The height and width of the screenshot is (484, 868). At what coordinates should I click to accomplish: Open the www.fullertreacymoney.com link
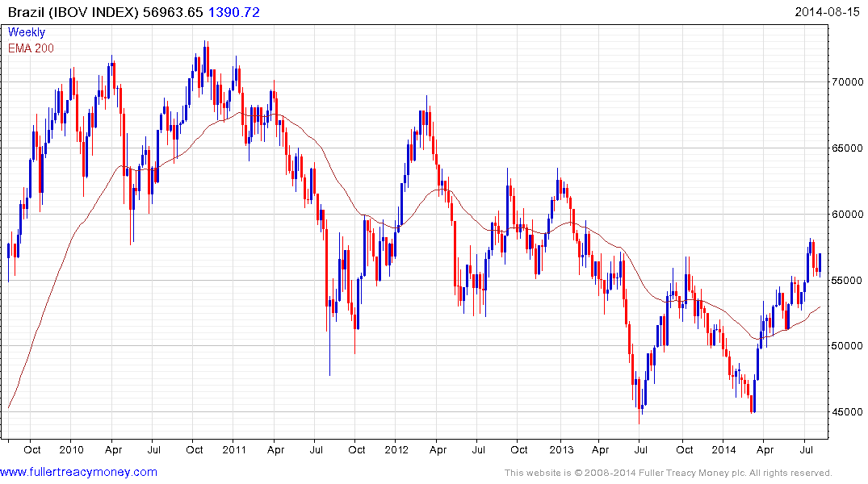pyautogui.click(x=78, y=473)
